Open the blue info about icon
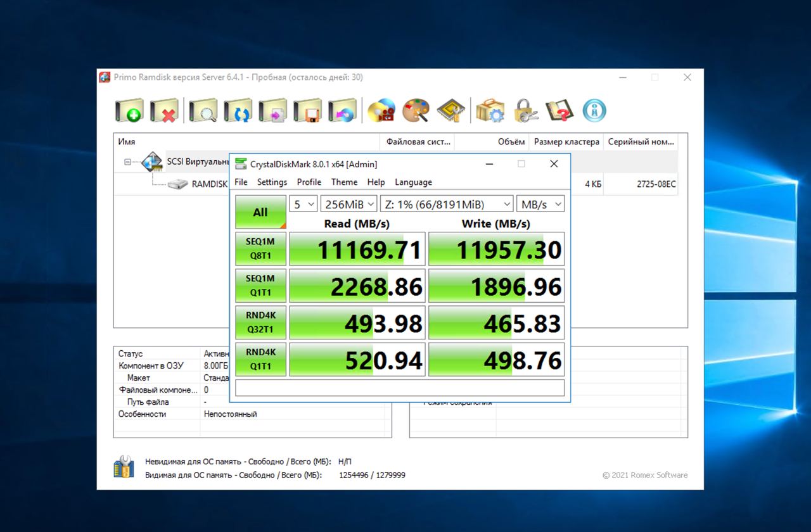 594,111
